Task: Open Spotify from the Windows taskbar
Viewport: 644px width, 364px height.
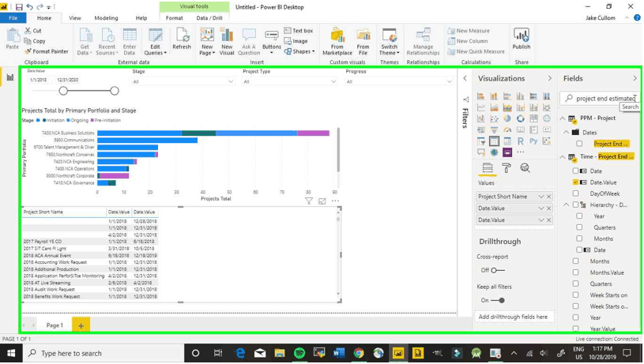Action: coord(299,353)
